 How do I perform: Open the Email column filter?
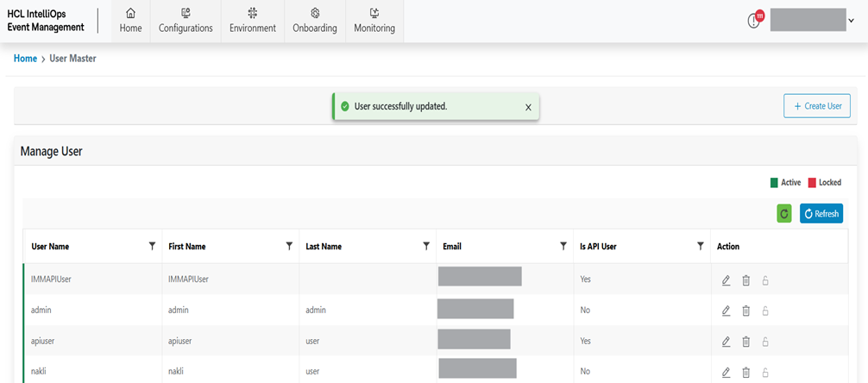click(x=563, y=247)
